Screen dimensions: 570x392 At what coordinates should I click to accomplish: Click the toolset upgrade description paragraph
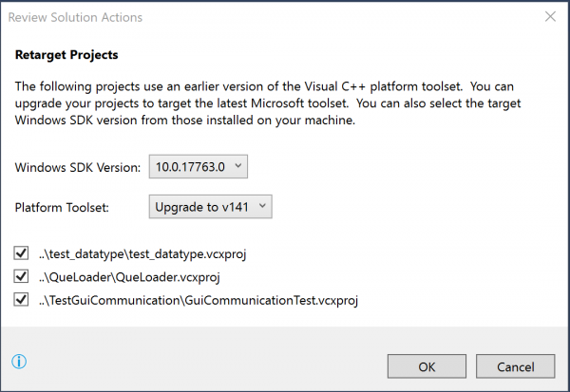268,103
